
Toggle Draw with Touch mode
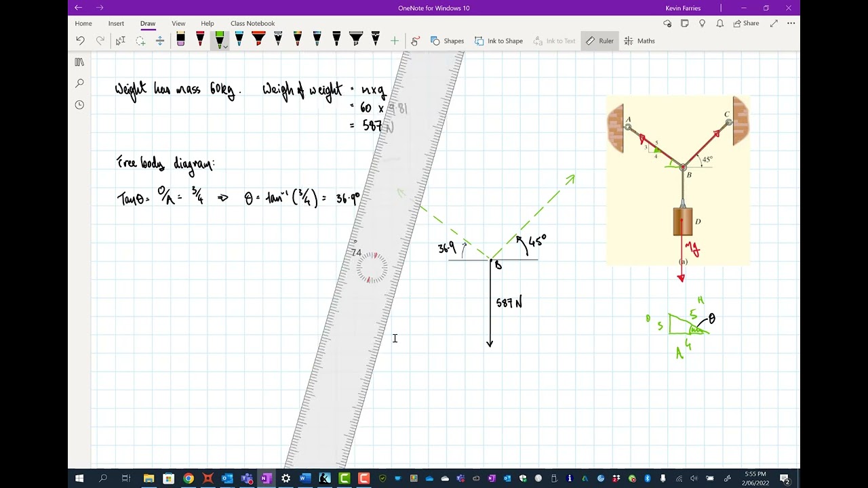tap(415, 41)
